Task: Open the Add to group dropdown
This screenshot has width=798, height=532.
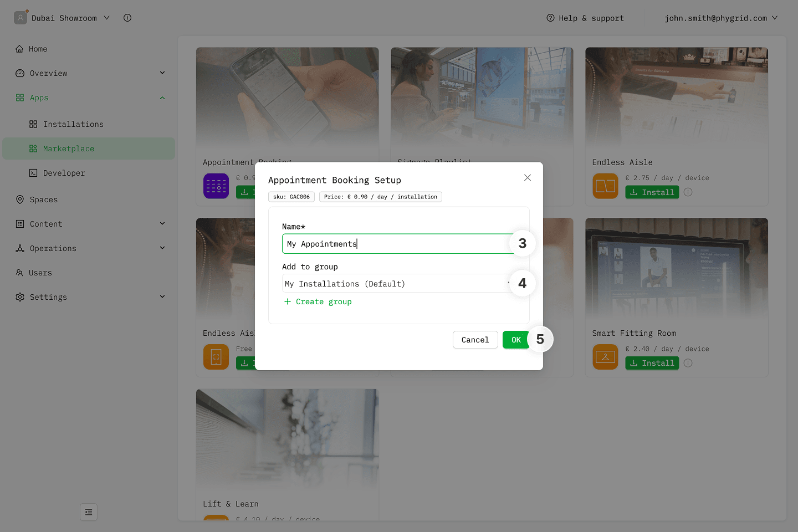Action: click(396, 284)
